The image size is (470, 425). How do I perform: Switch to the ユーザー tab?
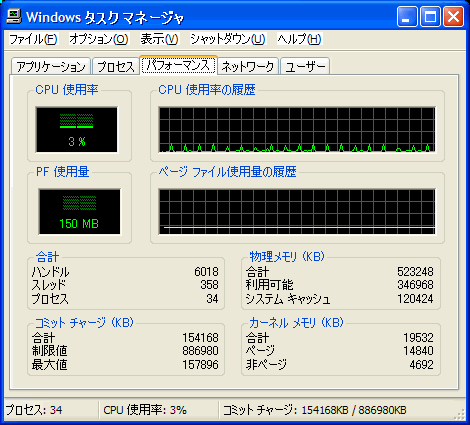(305, 66)
